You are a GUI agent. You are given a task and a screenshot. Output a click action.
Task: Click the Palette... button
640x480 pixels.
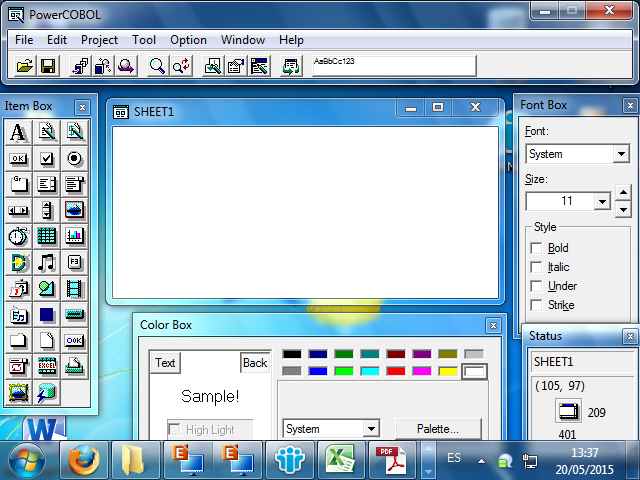point(438,429)
